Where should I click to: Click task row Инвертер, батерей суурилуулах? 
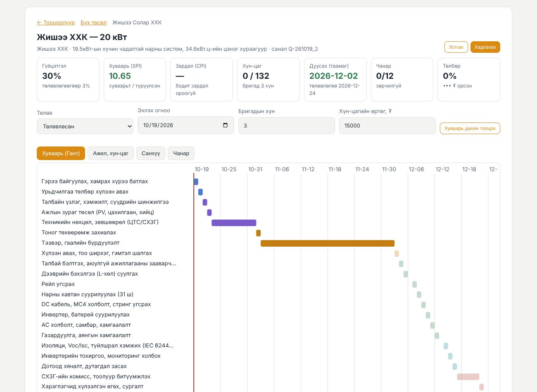[x=86, y=314]
